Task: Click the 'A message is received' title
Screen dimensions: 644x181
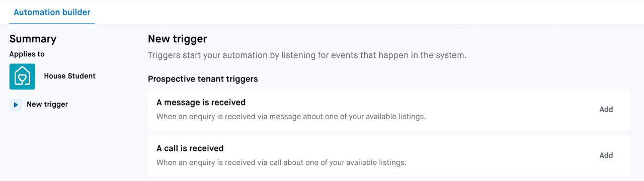Action: click(x=201, y=103)
